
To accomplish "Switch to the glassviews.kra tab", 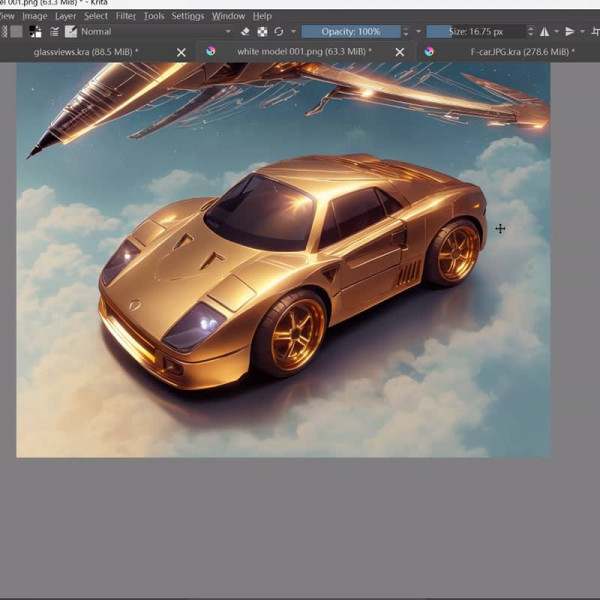I will [86, 51].
